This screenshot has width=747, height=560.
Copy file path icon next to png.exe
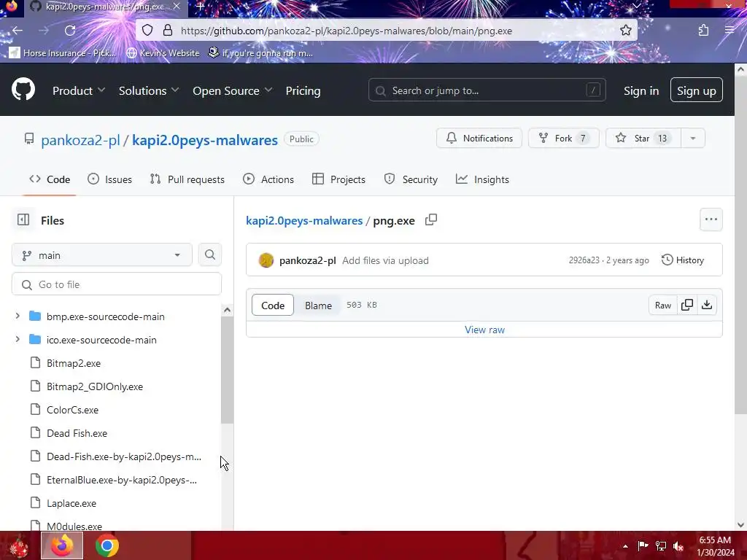430,219
